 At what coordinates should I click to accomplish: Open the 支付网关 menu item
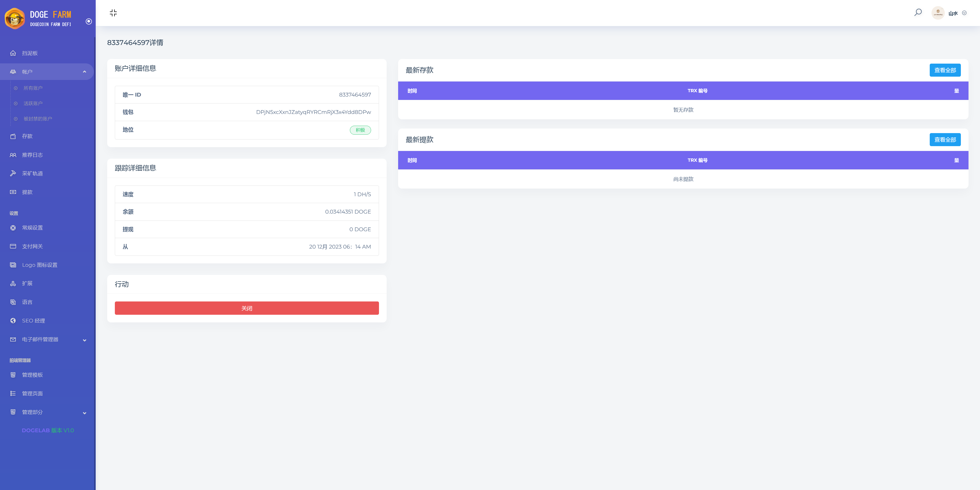tap(32, 247)
